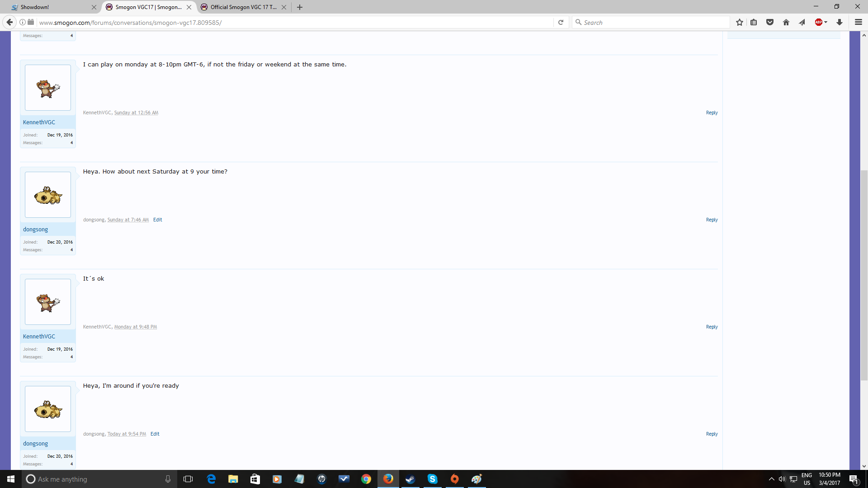Go to the Firefox home page
The height and width of the screenshot is (488, 868).
(x=786, y=22)
